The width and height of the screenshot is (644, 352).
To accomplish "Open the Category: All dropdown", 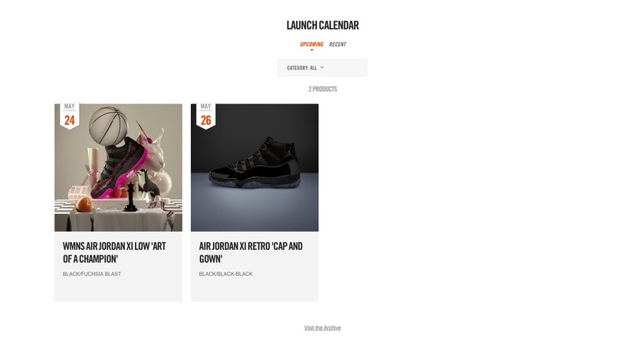I will (x=323, y=67).
